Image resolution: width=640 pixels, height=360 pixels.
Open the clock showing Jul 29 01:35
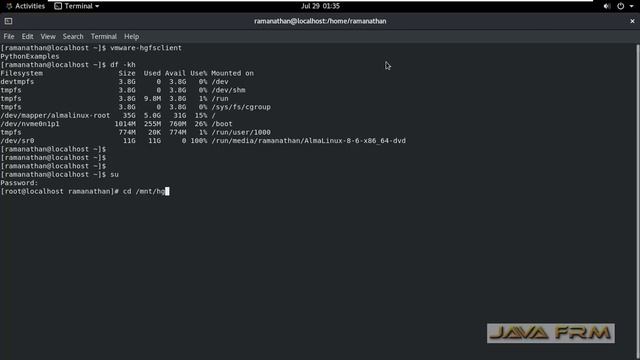[x=320, y=6]
